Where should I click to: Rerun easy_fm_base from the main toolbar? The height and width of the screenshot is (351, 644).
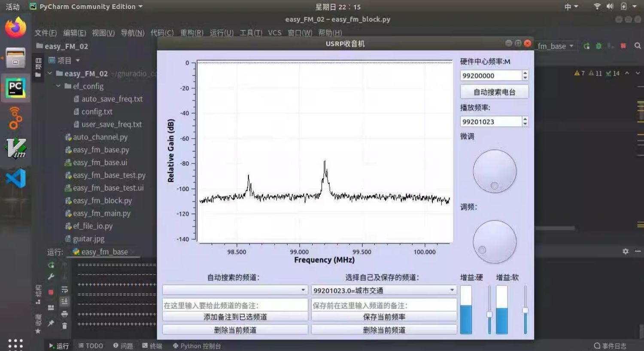pos(586,46)
